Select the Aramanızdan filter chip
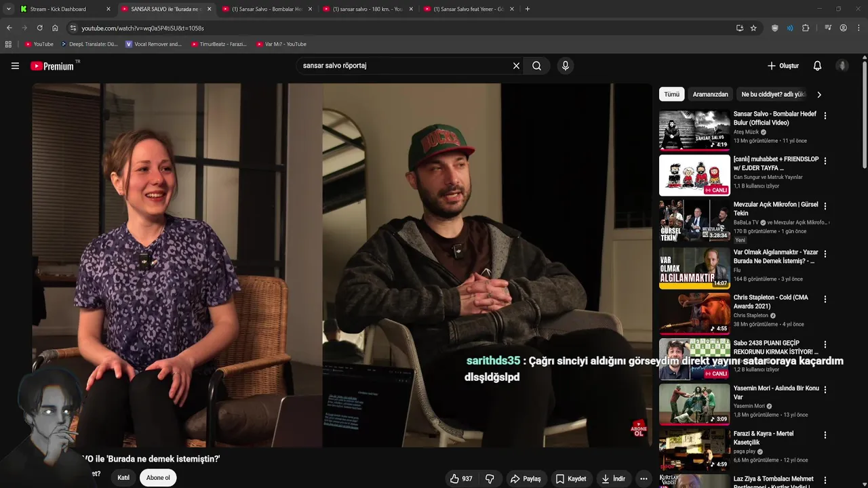 pos(710,94)
